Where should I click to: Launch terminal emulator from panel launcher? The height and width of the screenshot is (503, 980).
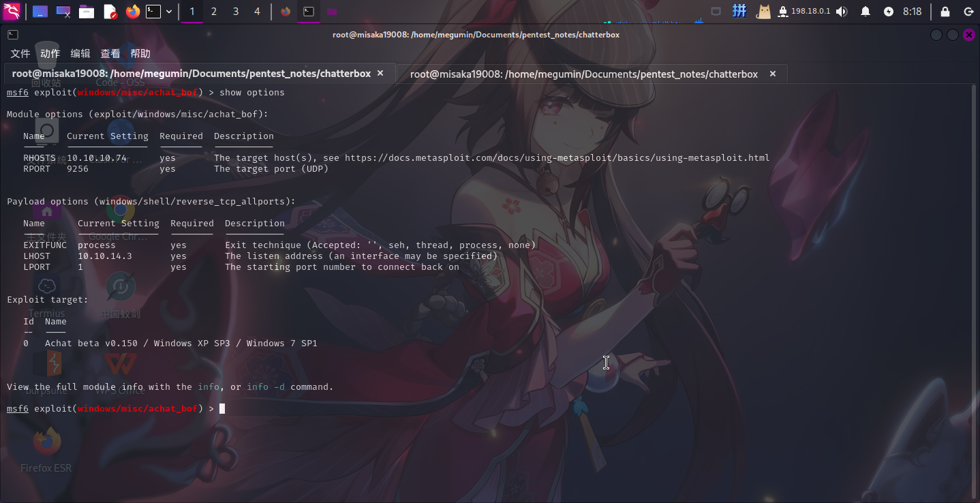tap(154, 12)
